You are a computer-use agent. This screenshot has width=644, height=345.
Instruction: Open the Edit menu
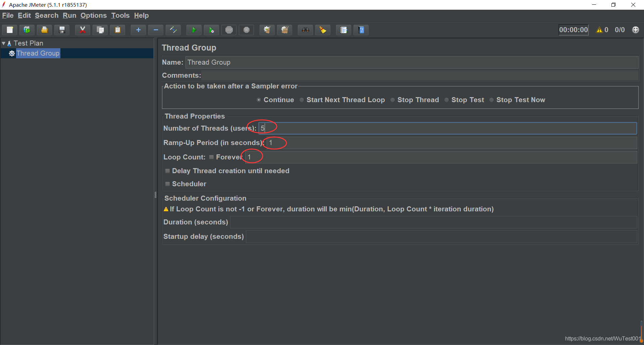click(24, 15)
